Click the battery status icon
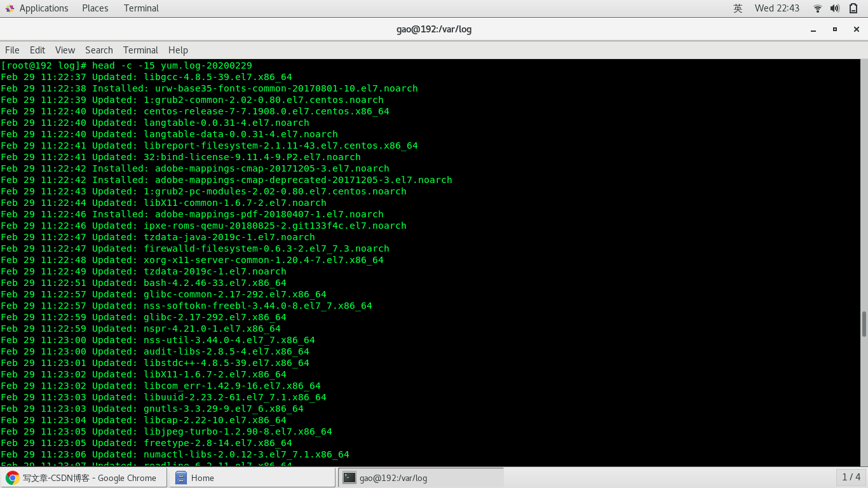Image resolution: width=868 pixels, height=488 pixels. click(x=854, y=8)
